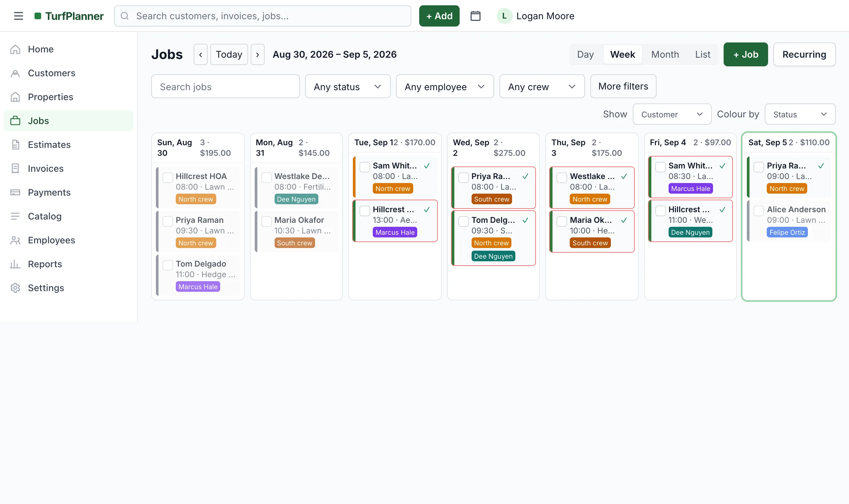Image resolution: width=849 pixels, height=504 pixels.
Task: Switch to List view
Action: [x=702, y=54]
